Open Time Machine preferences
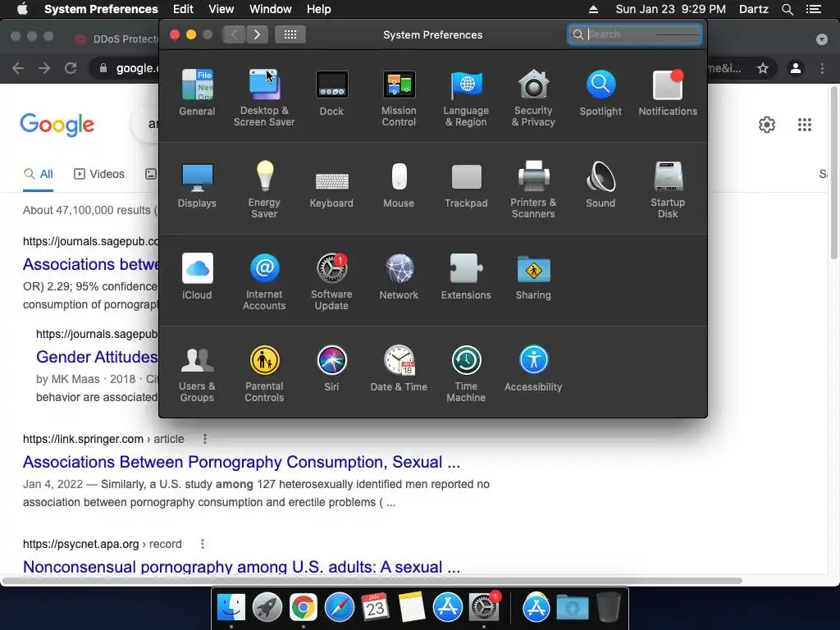 click(466, 374)
